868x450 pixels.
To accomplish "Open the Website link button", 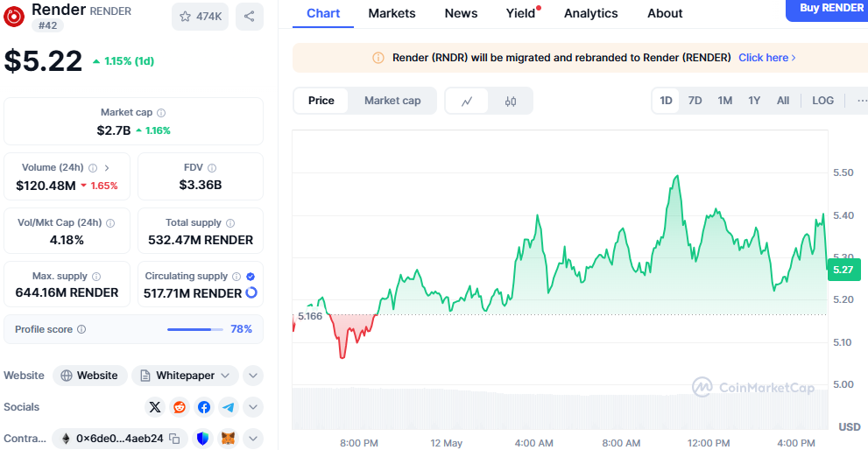I will (x=89, y=376).
